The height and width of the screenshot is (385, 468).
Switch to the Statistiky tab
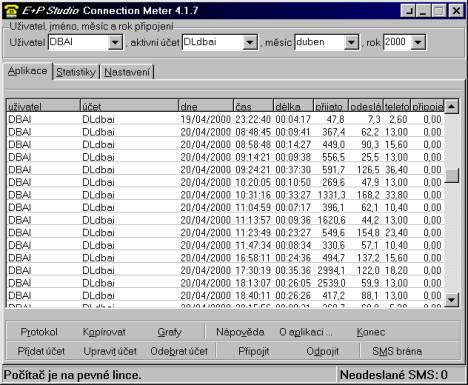76,72
